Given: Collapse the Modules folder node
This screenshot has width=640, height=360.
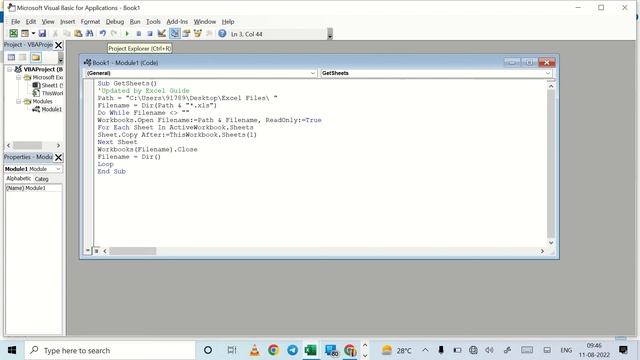Looking at the screenshot, I should coord(18,101).
